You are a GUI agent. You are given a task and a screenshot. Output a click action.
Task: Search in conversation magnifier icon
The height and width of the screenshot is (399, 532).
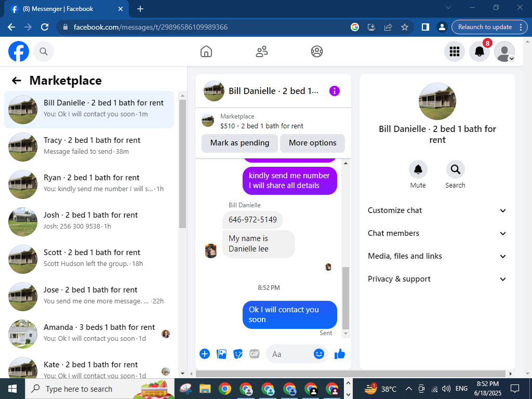(x=455, y=169)
